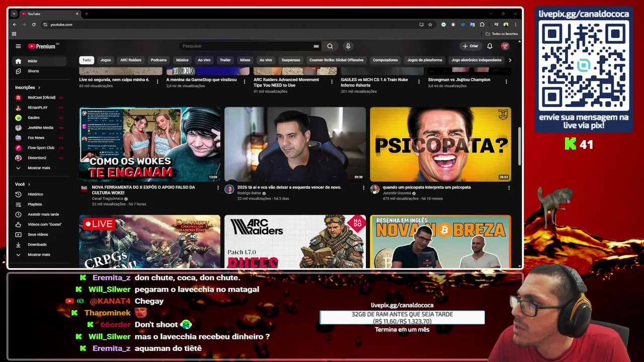Expand Mostrar mais below Downloads

coord(39,254)
